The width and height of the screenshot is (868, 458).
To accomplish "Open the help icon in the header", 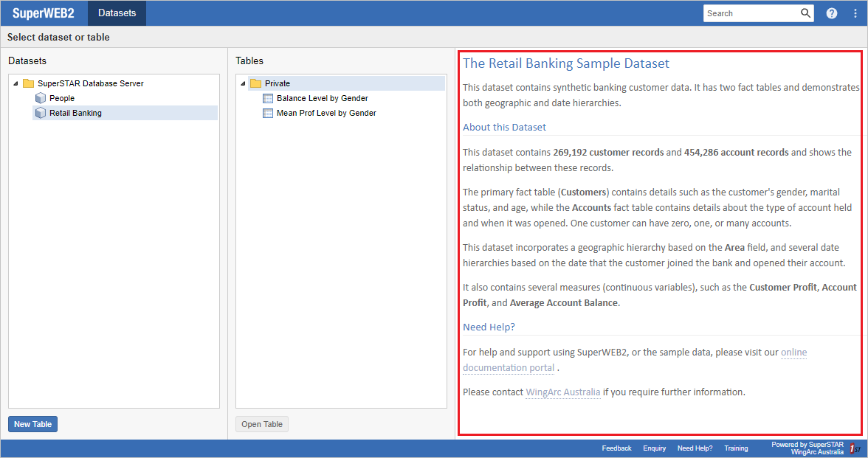I will 831,13.
